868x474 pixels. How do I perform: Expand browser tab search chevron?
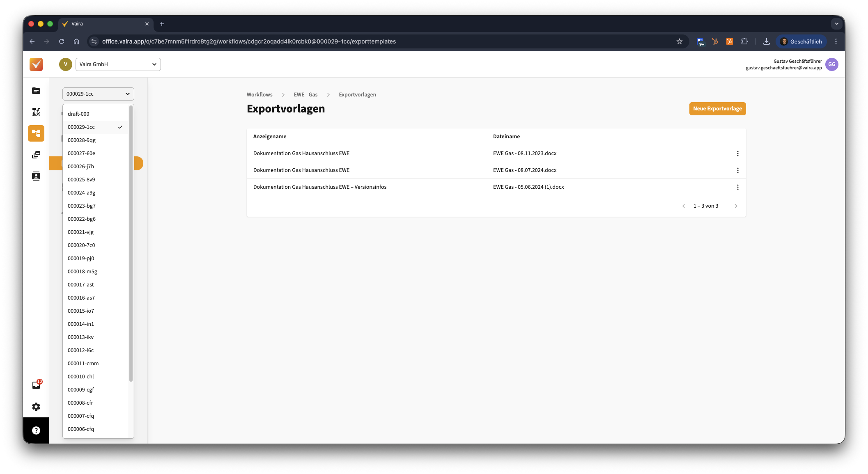[836, 24]
